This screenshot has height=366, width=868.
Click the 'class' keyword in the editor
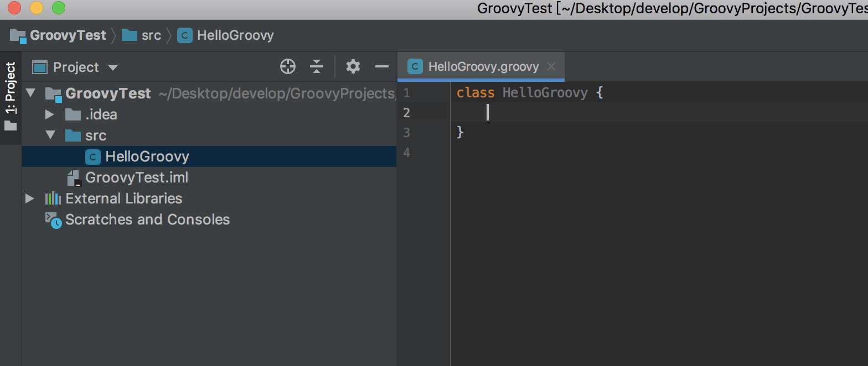pyautogui.click(x=476, y=93)
